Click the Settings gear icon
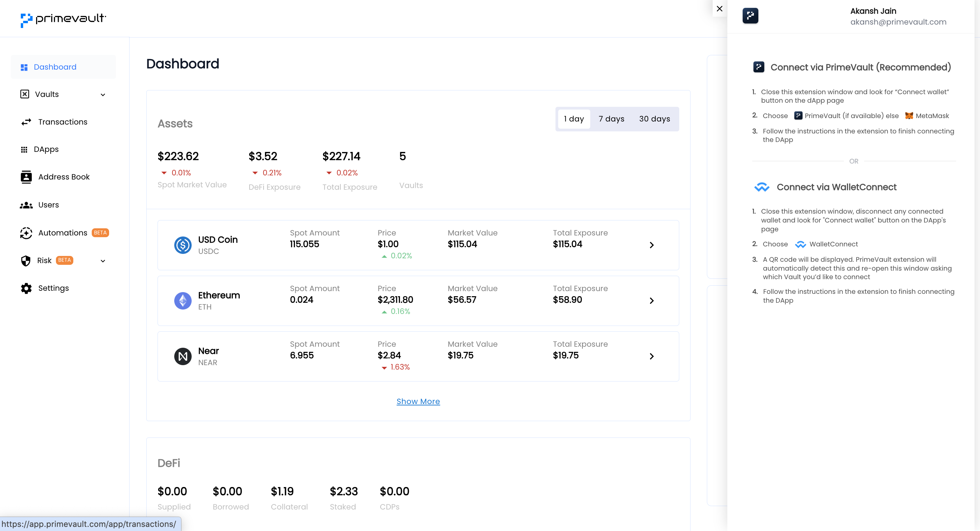Viewport: 980px width, 531px height. 26,288
